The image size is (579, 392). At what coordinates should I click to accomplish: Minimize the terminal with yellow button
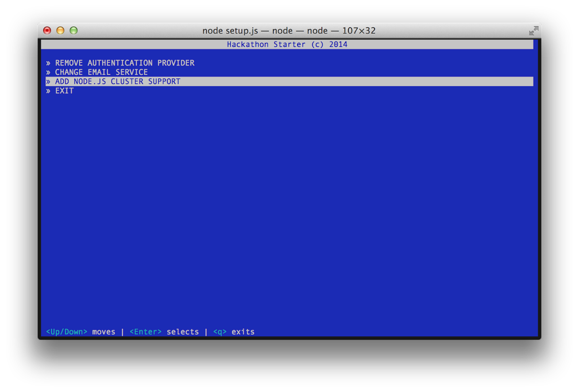(x=60, y=31)
